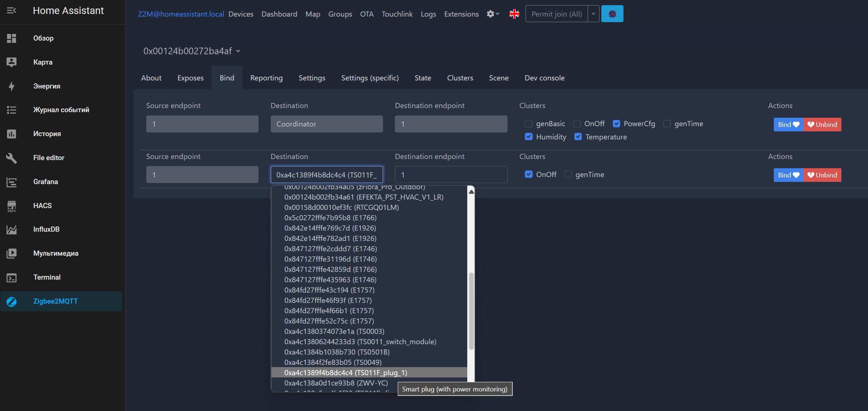Viewport: 868px width, 411px height.
Task: Open the Coordinator destination dropdown
Action: click(327, 124)
